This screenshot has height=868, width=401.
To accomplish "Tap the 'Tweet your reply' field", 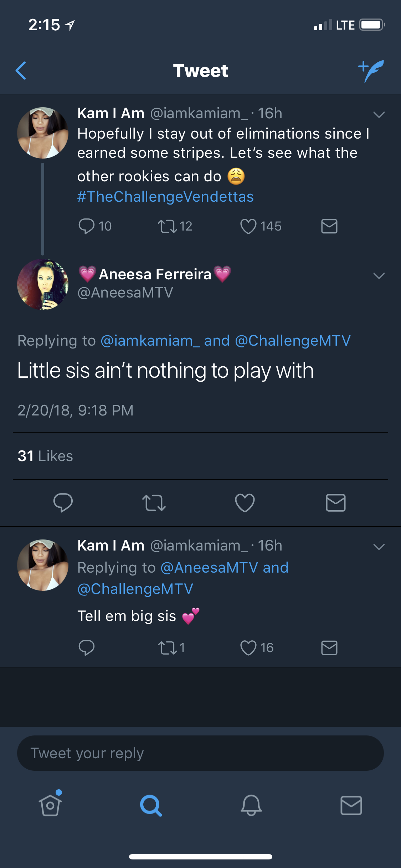I will [x=200, y=753].
